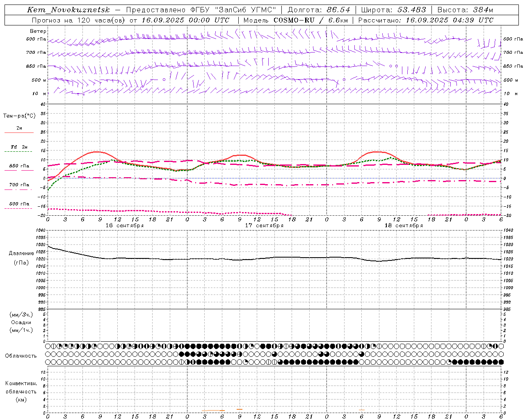Image resolution: width=525 pixels, height=420 pixels.
Task: Click the Предоставлено ФГБУ "ЗапСиб УГМС" text
Action: (x=201, y=10)
